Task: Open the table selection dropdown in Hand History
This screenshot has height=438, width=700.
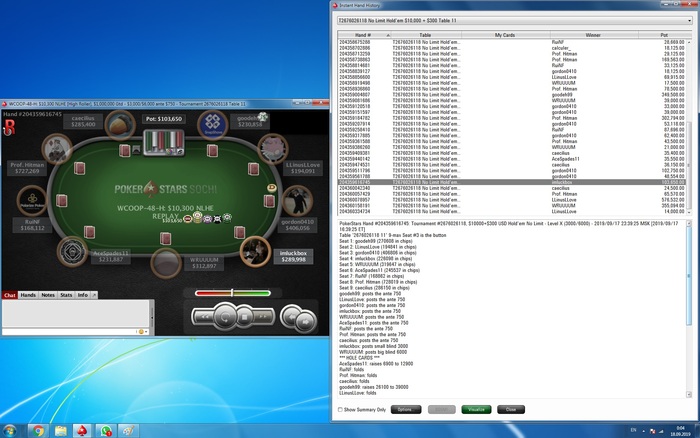Action: coord(514,21)
